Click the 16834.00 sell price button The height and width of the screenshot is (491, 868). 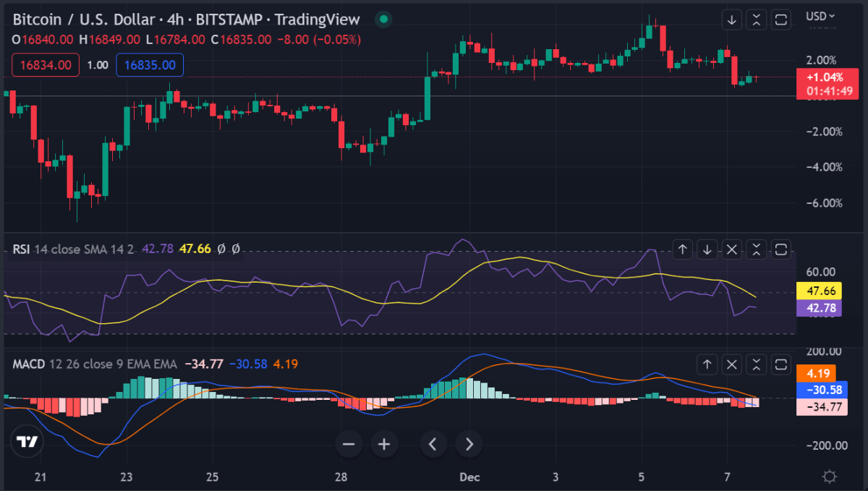click(x=45, y=65)
